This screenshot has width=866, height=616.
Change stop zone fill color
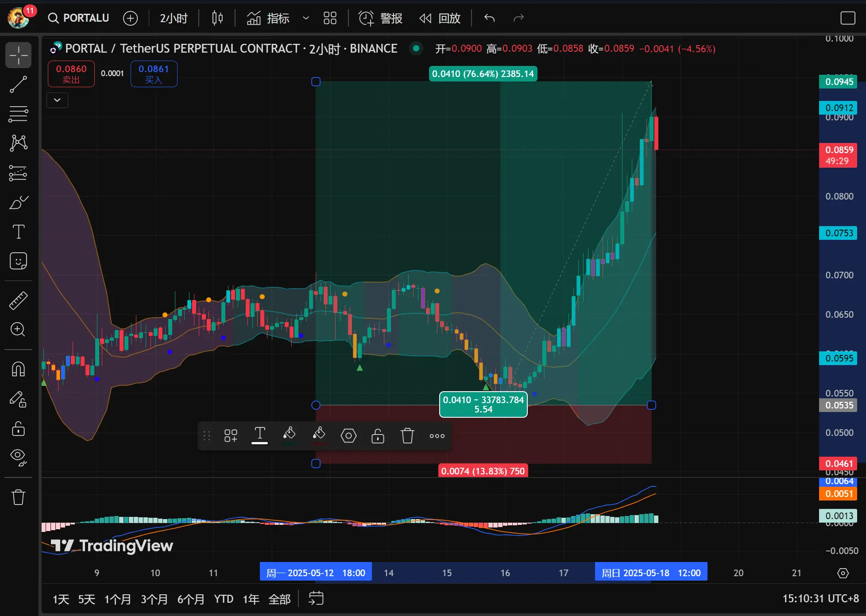(x=319, y=436)
